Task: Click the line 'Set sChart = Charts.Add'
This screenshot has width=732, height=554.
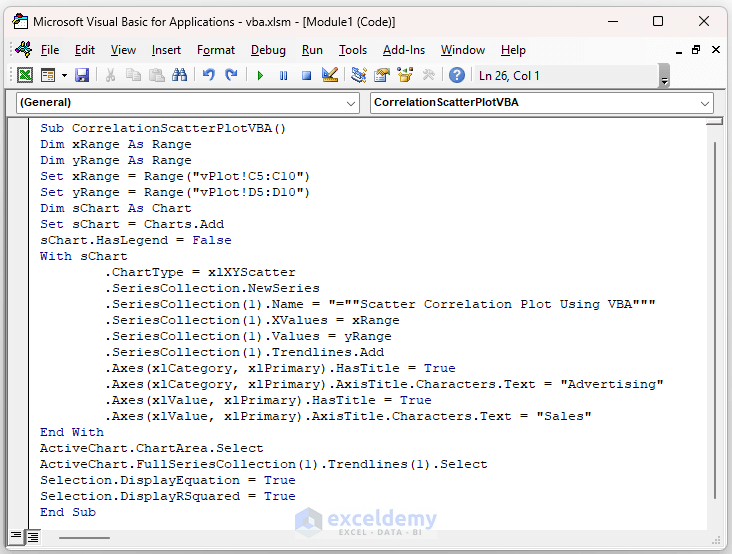Action: click(x=132, y=224)
